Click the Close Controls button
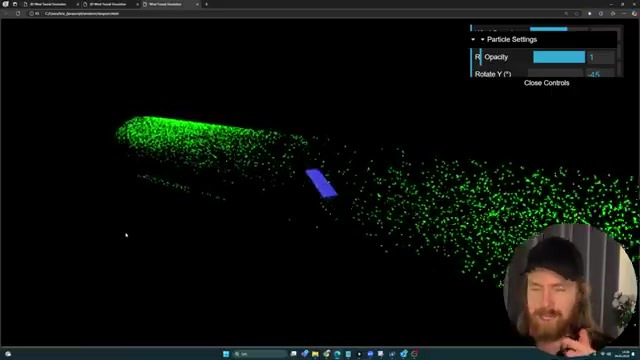640x360 pixels. 547,83
